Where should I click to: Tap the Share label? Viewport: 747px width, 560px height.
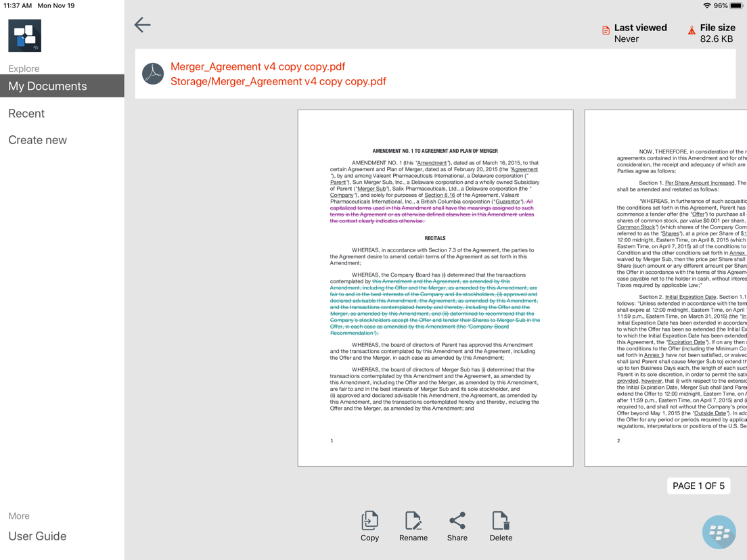[x=457, y=538]
